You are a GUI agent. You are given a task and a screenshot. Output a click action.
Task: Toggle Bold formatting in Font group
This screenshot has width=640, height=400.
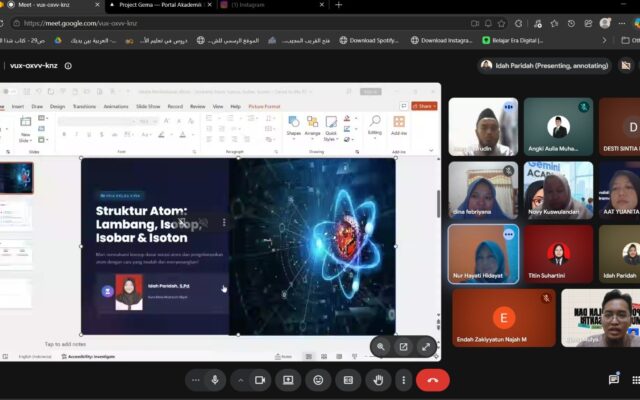[x=64, y=134]
